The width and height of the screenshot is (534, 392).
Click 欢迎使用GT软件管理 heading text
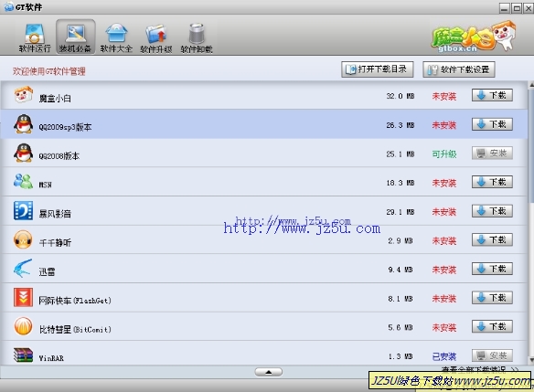[49, 71]
